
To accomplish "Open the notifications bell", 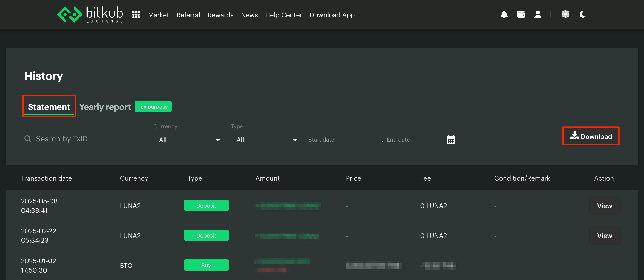I will (x=504, y=14).
